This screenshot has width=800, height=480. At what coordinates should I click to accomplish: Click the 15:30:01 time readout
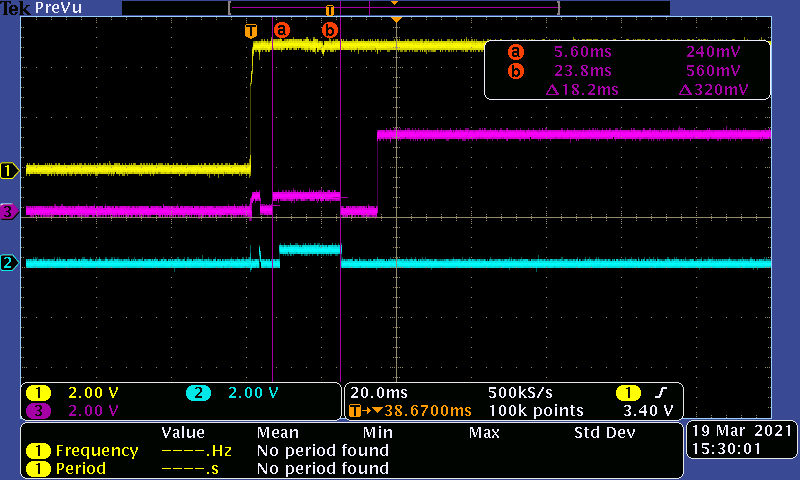726,449
